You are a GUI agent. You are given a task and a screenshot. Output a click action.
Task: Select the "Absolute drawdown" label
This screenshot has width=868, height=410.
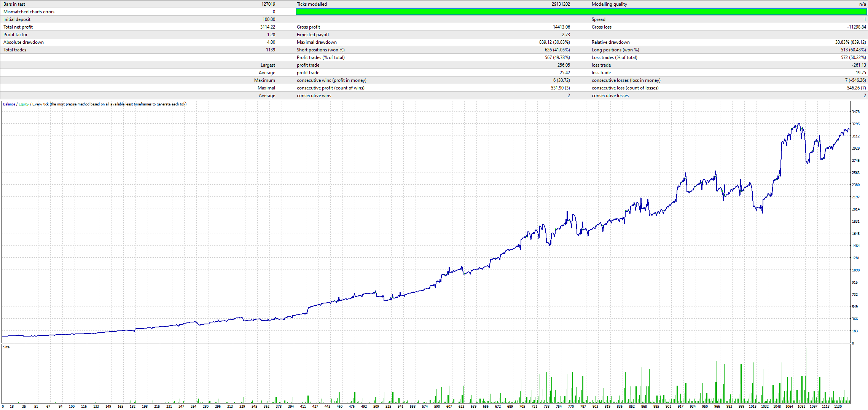coord(24,42)
